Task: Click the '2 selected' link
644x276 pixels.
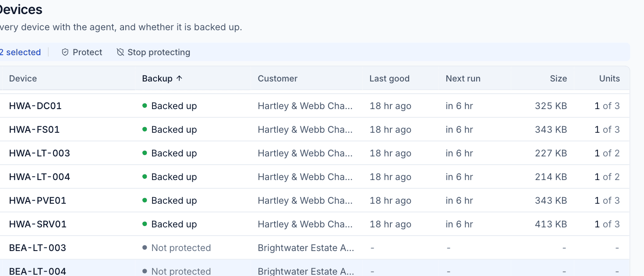Action: pos(20,52)
